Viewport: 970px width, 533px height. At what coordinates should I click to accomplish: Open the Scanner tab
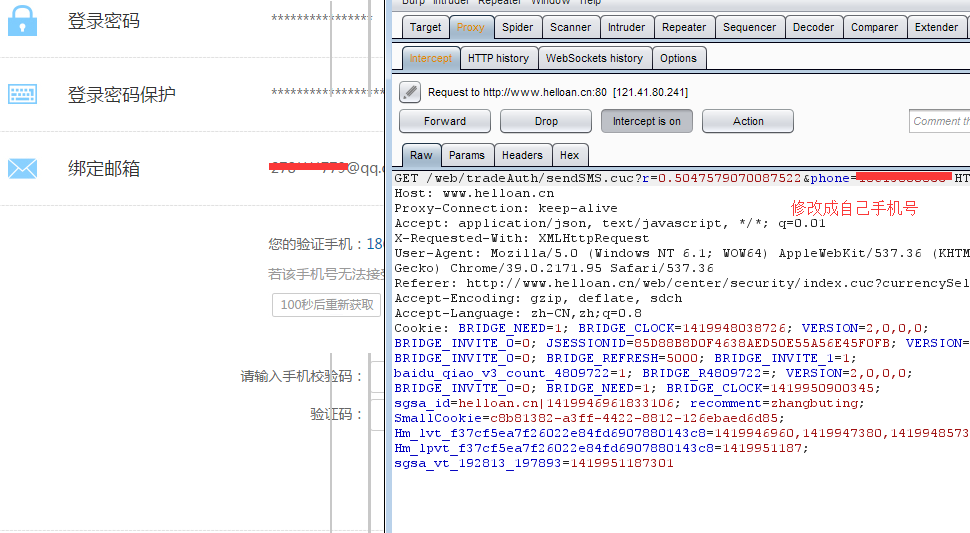[570, 27]
